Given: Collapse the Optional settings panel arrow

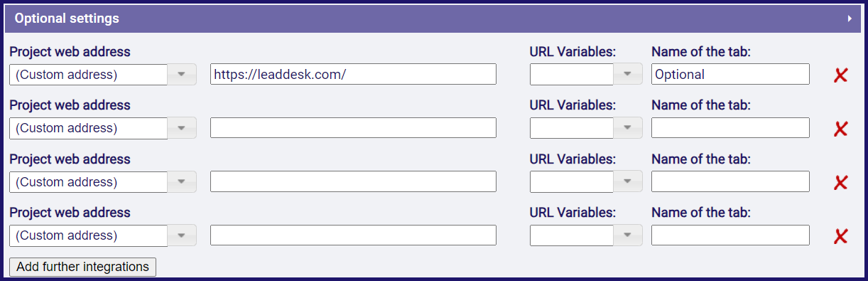Looking at the screenshot, I should 850,19.
